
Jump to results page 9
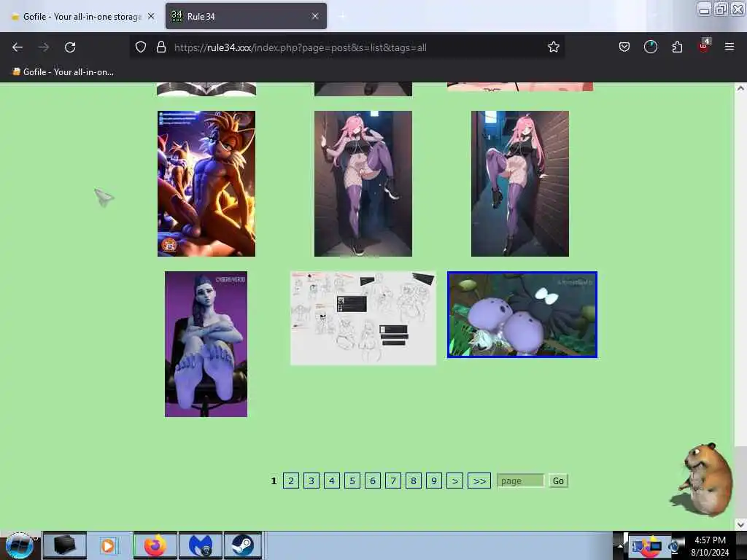[434, 481]
